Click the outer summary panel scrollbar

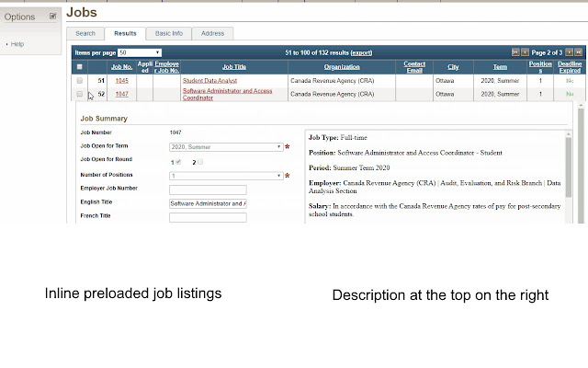(581, 166)
